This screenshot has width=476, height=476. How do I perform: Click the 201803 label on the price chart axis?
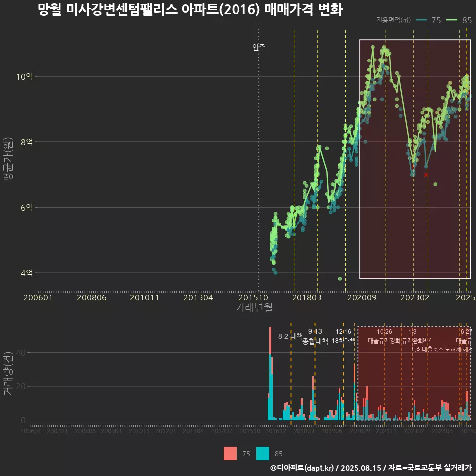[x=306, y=297]
